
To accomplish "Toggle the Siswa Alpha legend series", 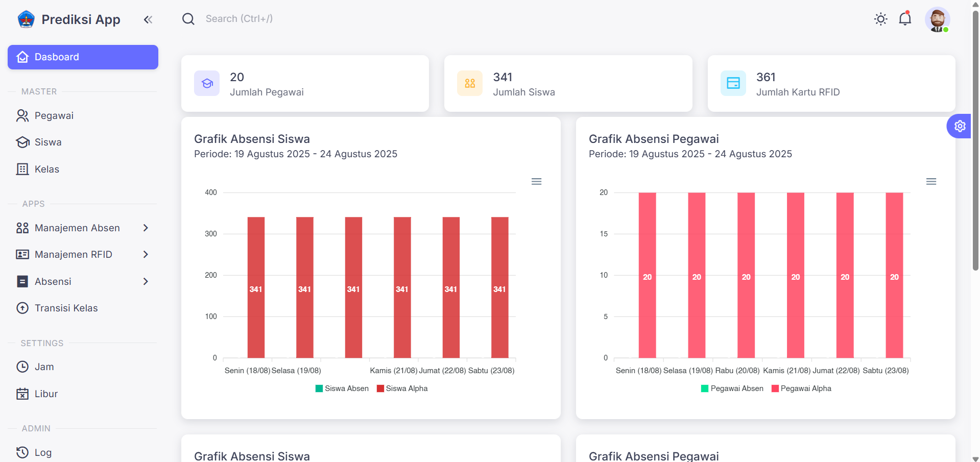I will (402, 389).
